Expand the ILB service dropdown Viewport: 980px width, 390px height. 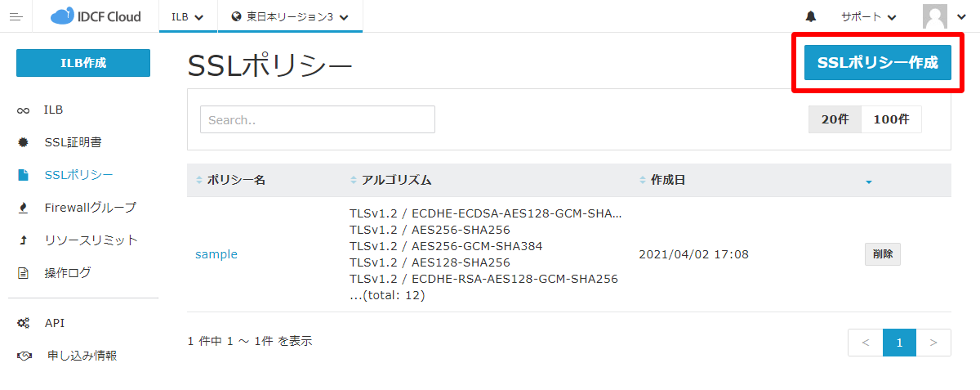click(187, 16)
